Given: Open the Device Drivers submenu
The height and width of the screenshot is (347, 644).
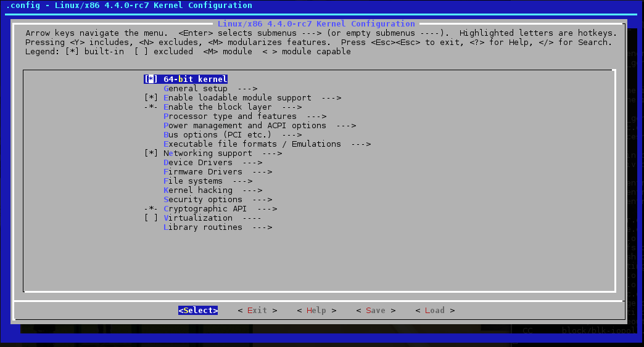Looking at the screenshot, I should pos(213,163).
